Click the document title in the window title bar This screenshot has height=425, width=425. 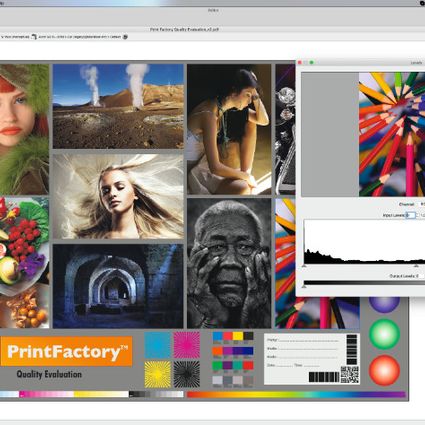tap(184, 29)
